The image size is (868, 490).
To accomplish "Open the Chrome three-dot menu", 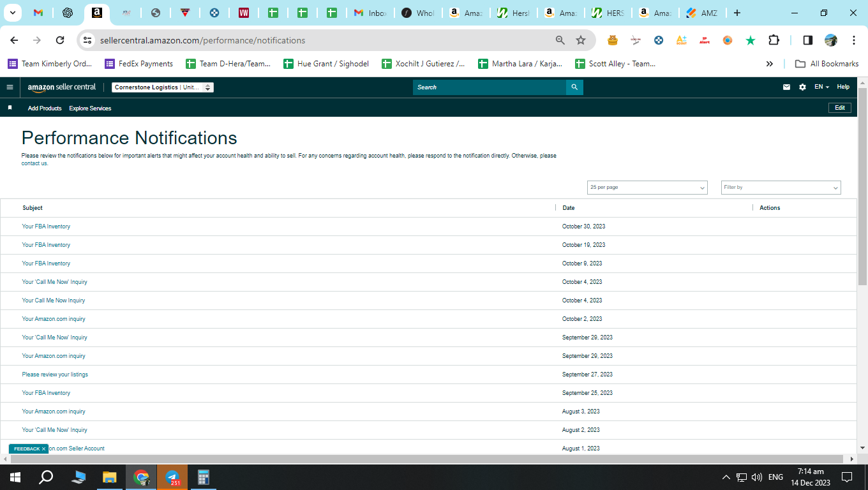I will pos(854,40).
